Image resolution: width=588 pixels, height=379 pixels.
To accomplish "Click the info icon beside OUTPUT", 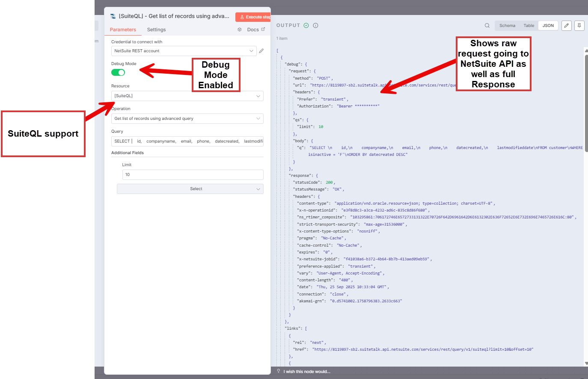I will click(x=315, y=25).
